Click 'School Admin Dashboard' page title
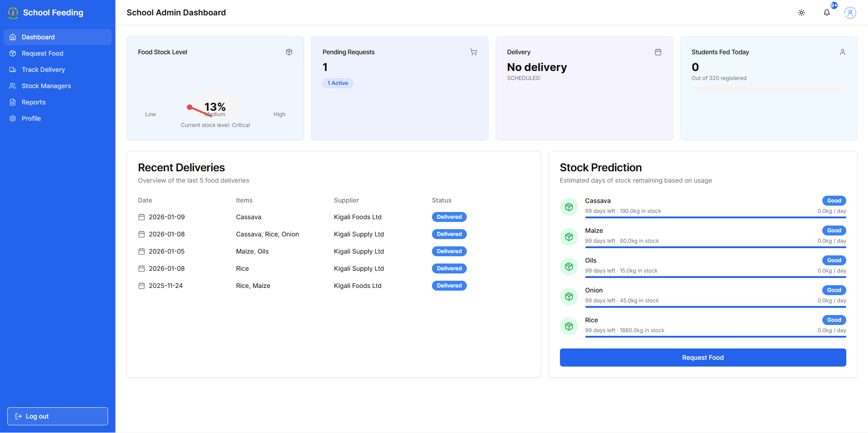Viewport: 868px width, 433px height. coord(176,13)
